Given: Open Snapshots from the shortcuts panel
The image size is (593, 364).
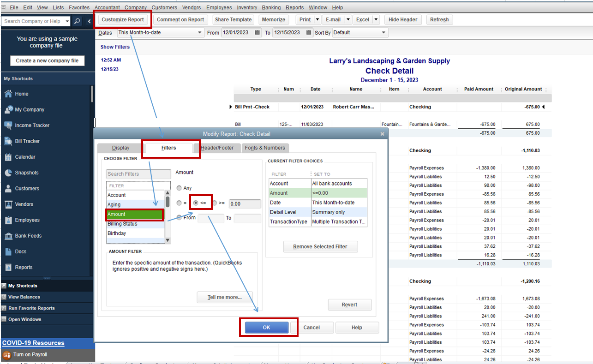Looking at the screenshot, I should click(x=26, y=173).
